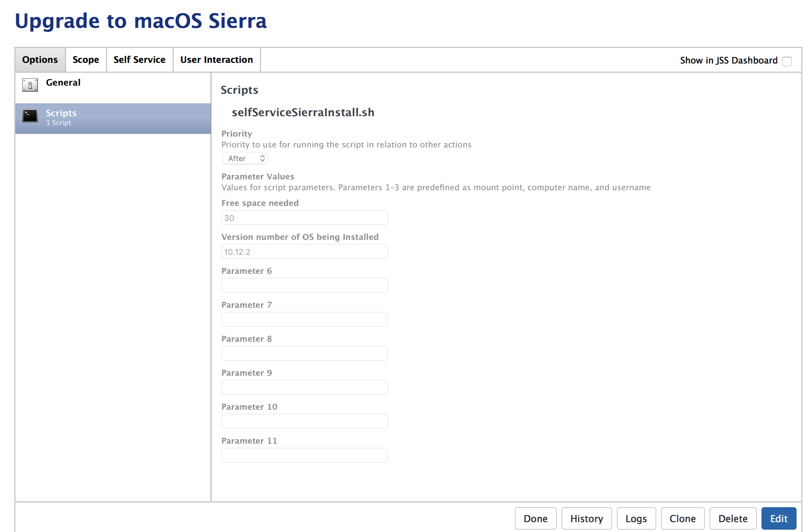Viewport: 812px width, 532px height.
Task: Click the Version number of OS field
Action: click(x=304, y=251)
